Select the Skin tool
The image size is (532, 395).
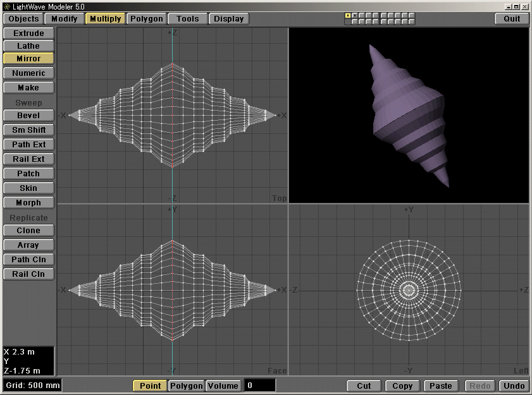[28, 188]
